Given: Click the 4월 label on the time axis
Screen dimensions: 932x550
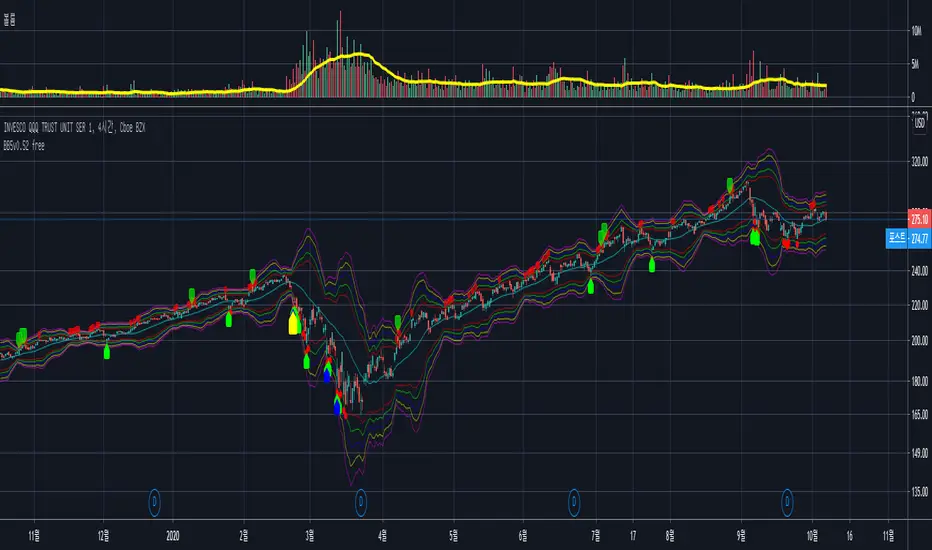Looking at the screenshot, I should [x=382, y=536].
